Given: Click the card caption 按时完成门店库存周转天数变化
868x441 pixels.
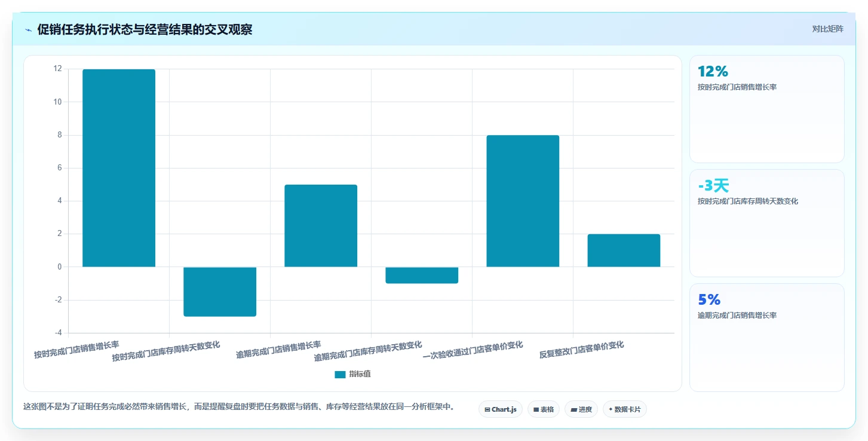Looking at the screenshot, I should pyautogui.click(x=748, y=201).
